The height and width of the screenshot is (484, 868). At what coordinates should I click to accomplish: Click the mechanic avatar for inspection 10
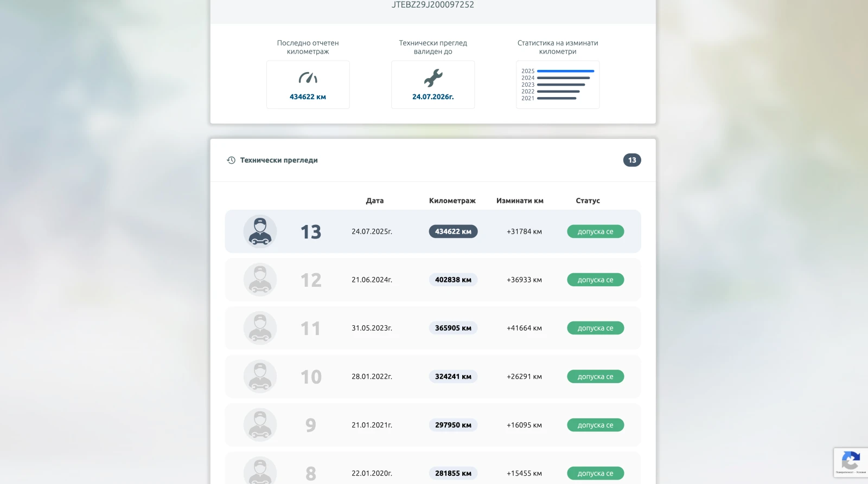[x=260, y=377]
